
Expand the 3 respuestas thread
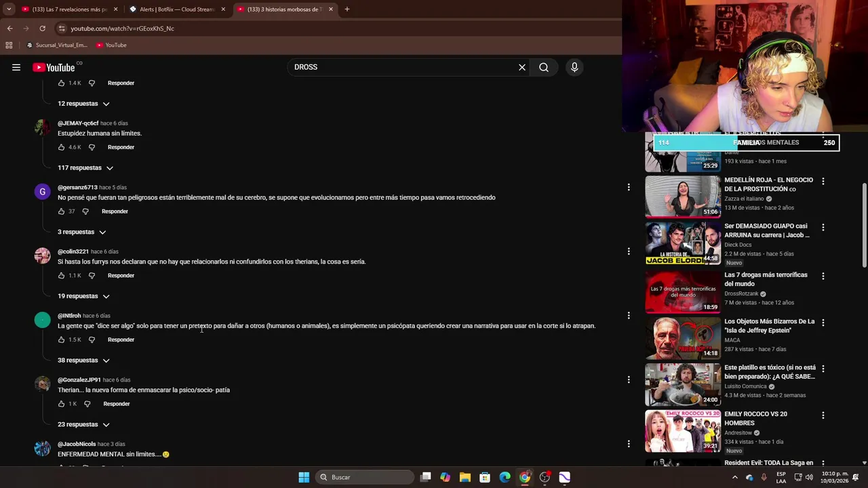81,232
